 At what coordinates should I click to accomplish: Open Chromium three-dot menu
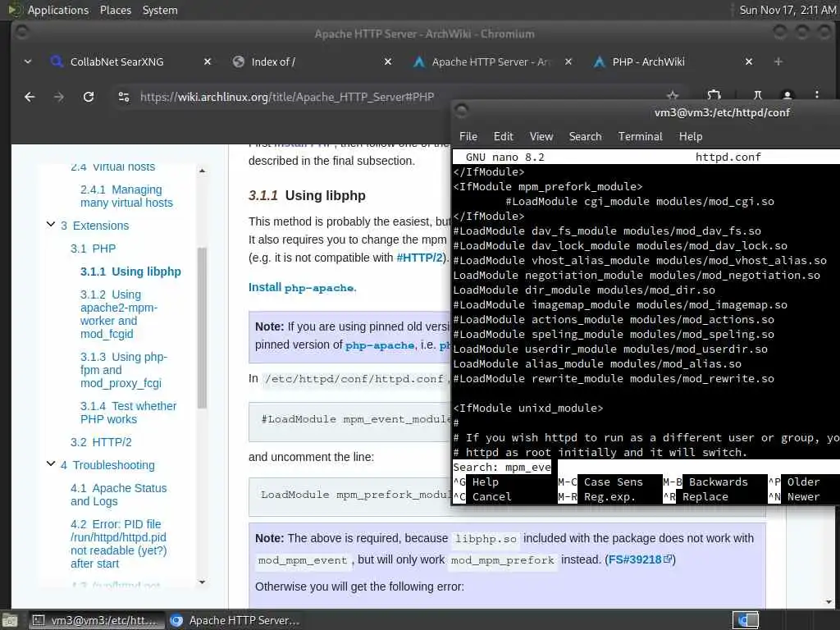point(816,95)
